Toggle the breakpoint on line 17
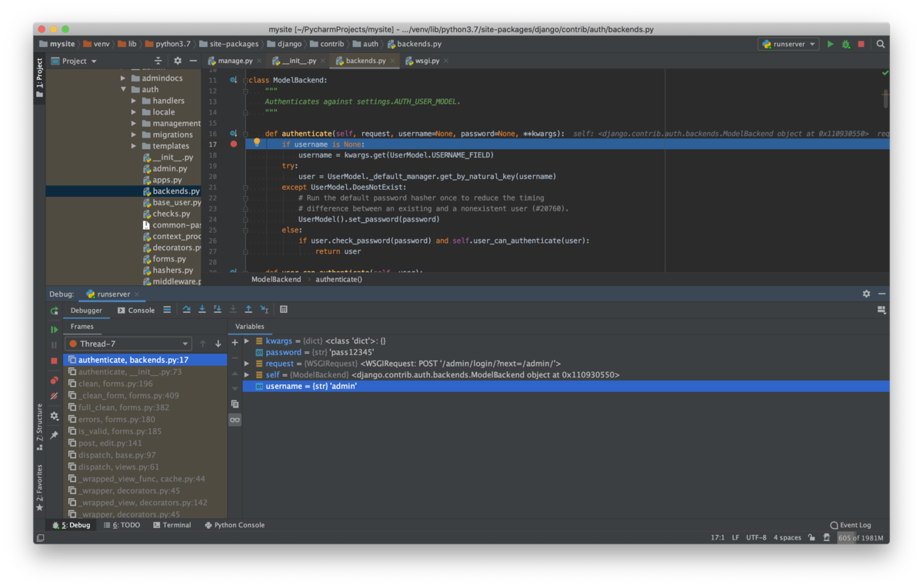923x588 pixels. pyautogui.click(x=234, y=144)
